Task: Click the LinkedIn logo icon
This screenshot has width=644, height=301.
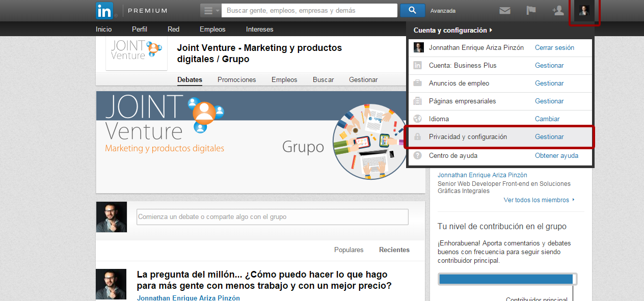Action: pos(104,10)
